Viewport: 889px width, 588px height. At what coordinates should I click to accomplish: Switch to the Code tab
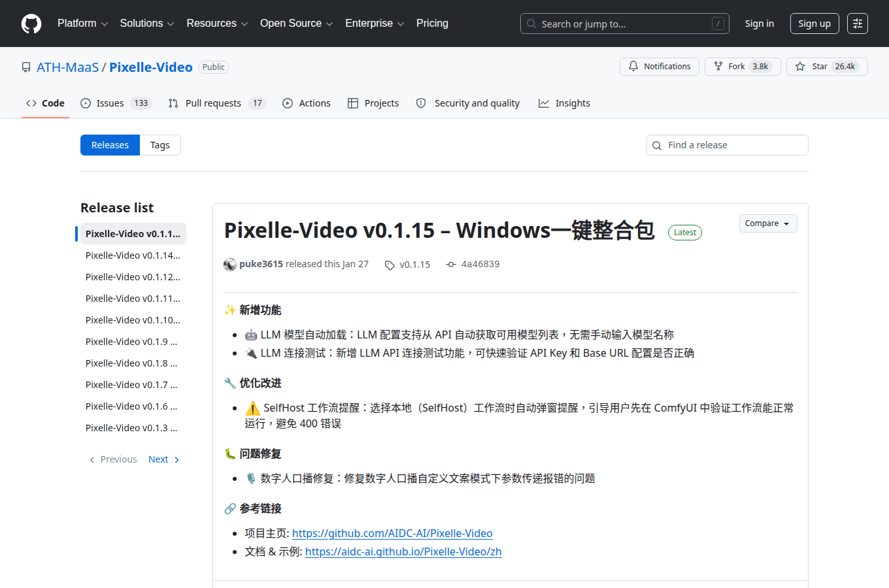[x=45, y=103]
